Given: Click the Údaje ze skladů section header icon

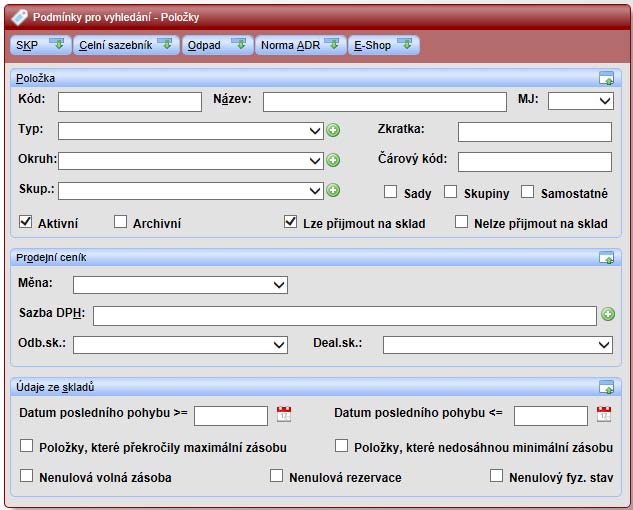Looking at the screenshot, I should (606, 387).
